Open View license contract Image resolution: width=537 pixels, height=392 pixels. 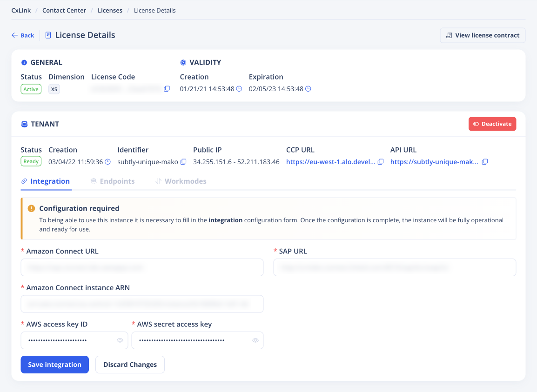click(x=483, y=35)
